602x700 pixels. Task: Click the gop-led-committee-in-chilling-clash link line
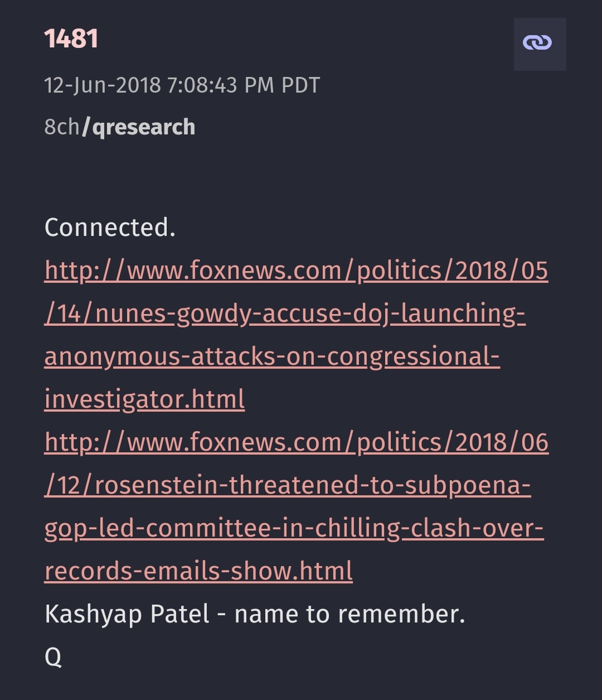click(294, 528)
